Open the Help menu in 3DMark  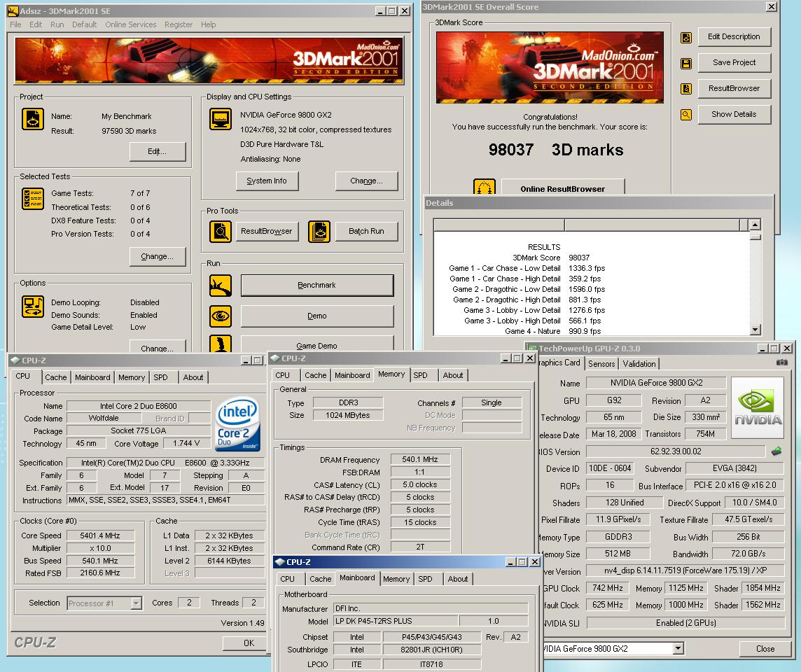[209, 24]
